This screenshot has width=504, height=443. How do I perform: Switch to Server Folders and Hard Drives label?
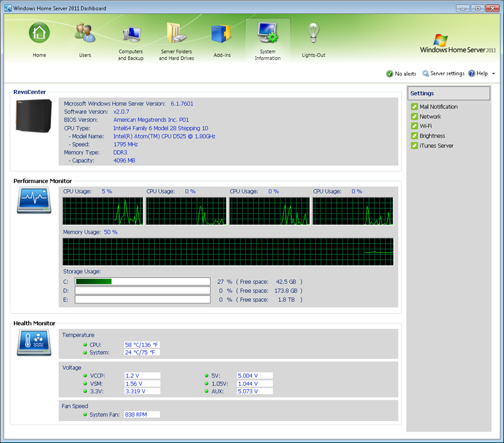tap(177, 55)
